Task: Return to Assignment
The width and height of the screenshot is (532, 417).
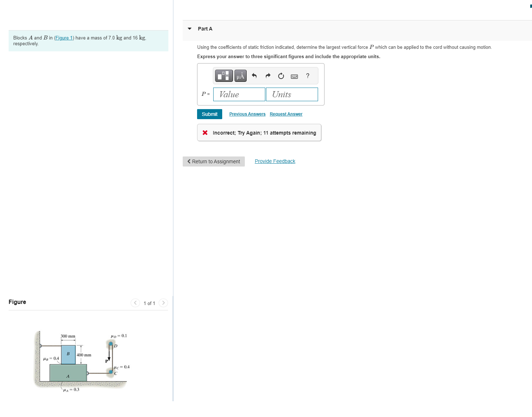Action: (x=213, y=161)
